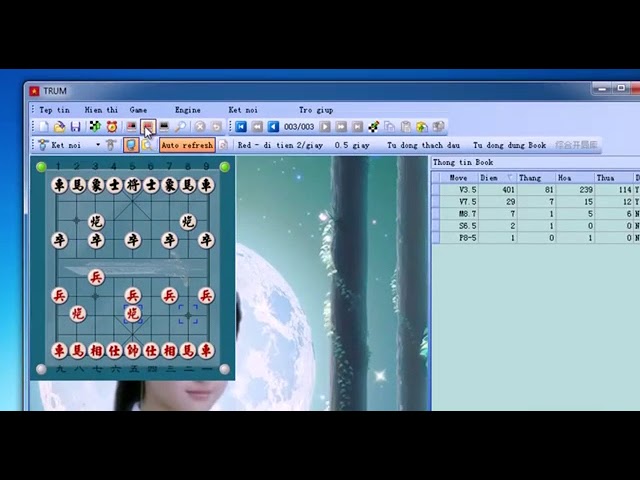Screen dimensions: 640x480
Task: Click Red - di tien 2/giay
Action: click(x=280, y=145)
